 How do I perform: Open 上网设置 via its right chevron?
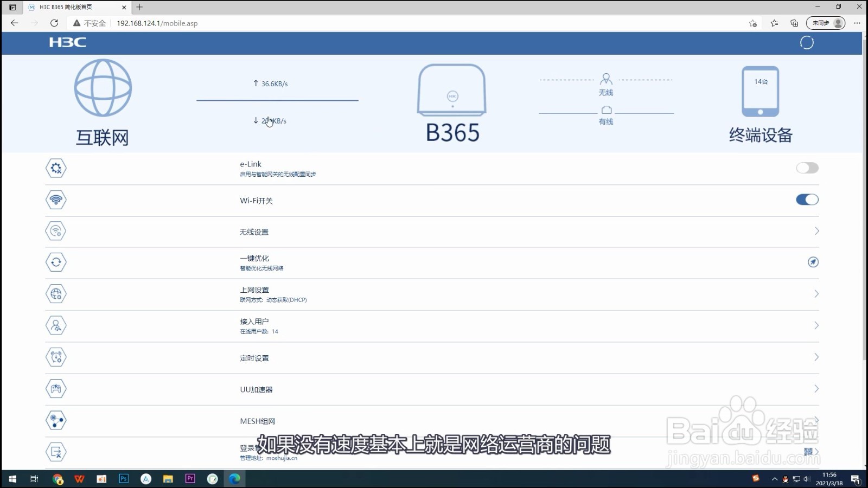(816, 294)
